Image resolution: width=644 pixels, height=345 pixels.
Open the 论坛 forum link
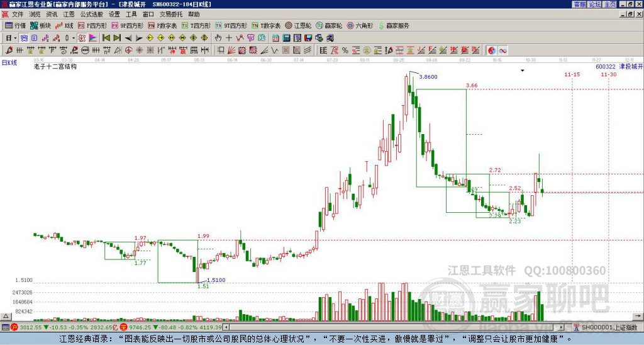pos(595,4)
